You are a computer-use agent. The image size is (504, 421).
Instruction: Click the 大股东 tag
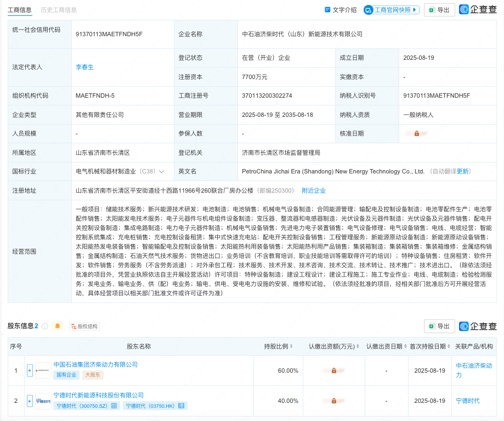pos(93,375)
